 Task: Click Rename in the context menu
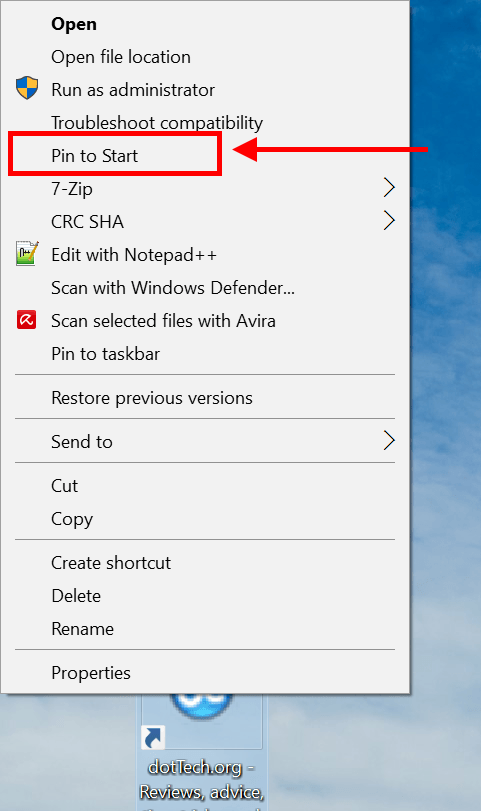point(83,629)
